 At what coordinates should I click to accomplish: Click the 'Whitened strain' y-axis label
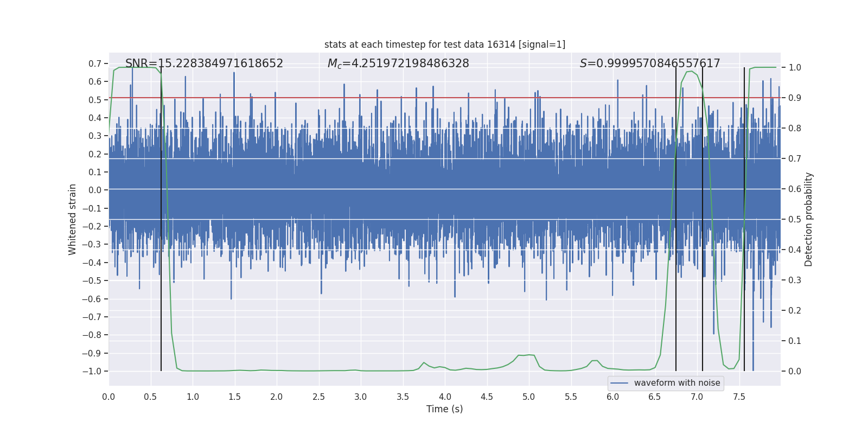73,219
